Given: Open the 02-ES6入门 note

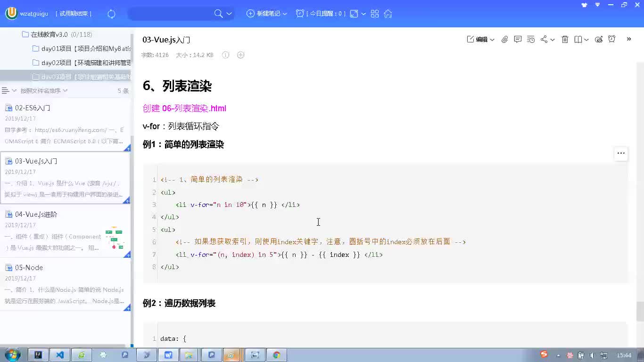Looking at the screenshot, I should 65,124.
